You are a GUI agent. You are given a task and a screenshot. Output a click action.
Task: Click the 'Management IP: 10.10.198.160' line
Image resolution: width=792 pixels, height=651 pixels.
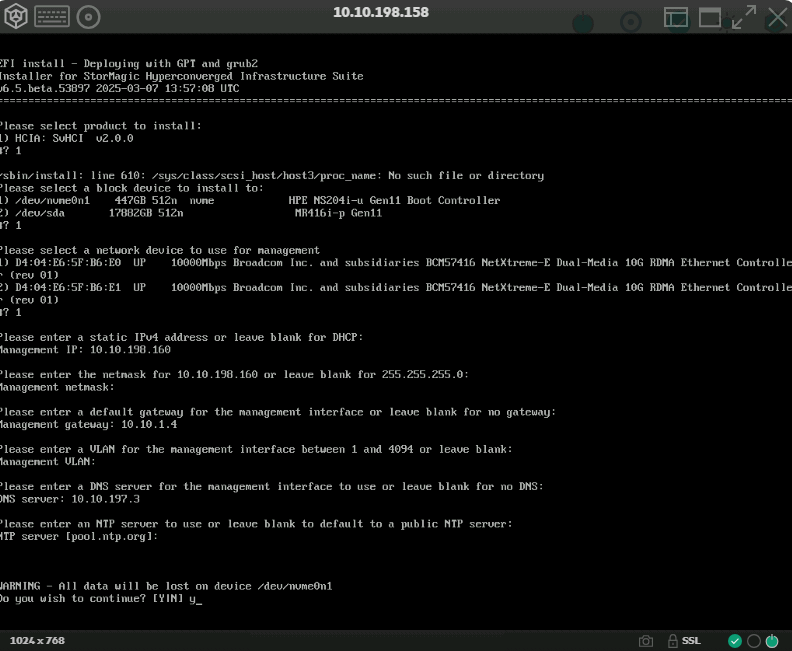click(85, 349)
